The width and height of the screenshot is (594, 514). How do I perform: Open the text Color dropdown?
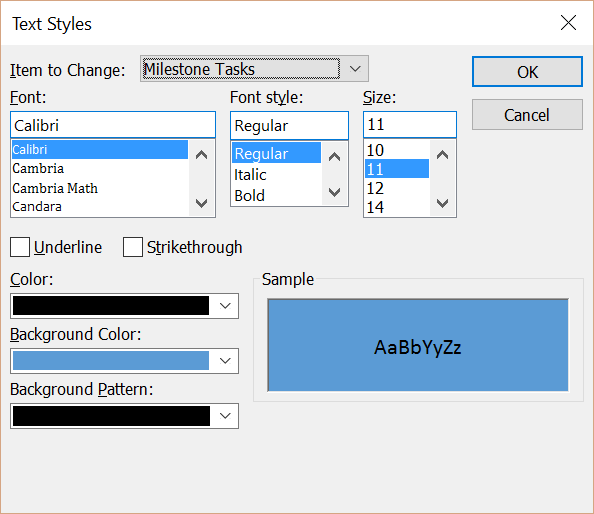(225, 306)
